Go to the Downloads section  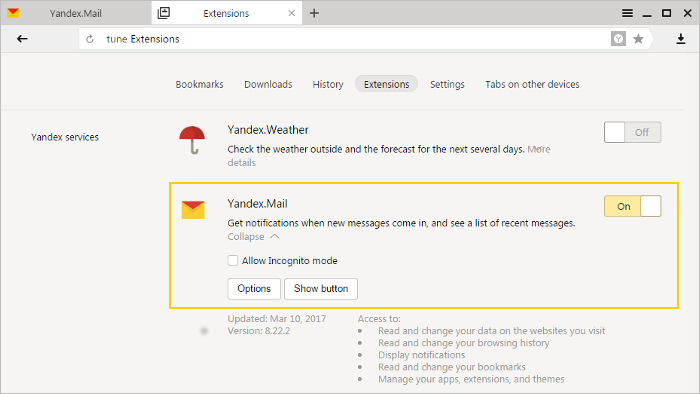[268, 84]
